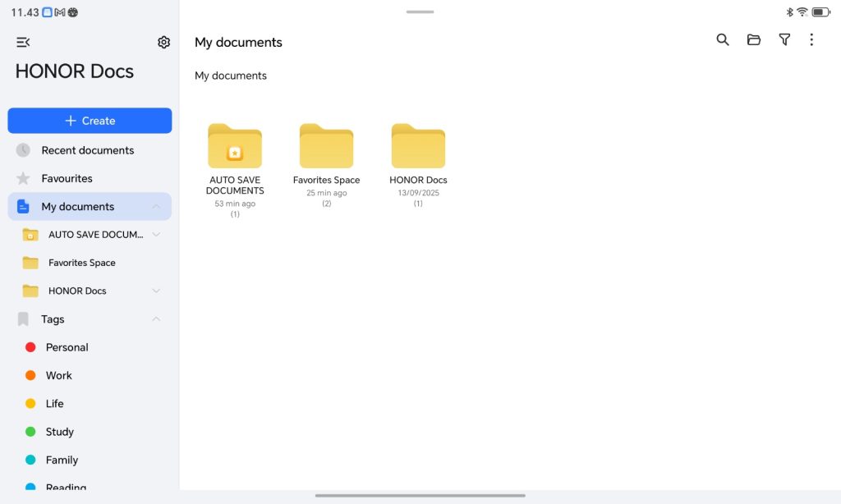
Task: Open the Favourites section
Action: (67, 178)
